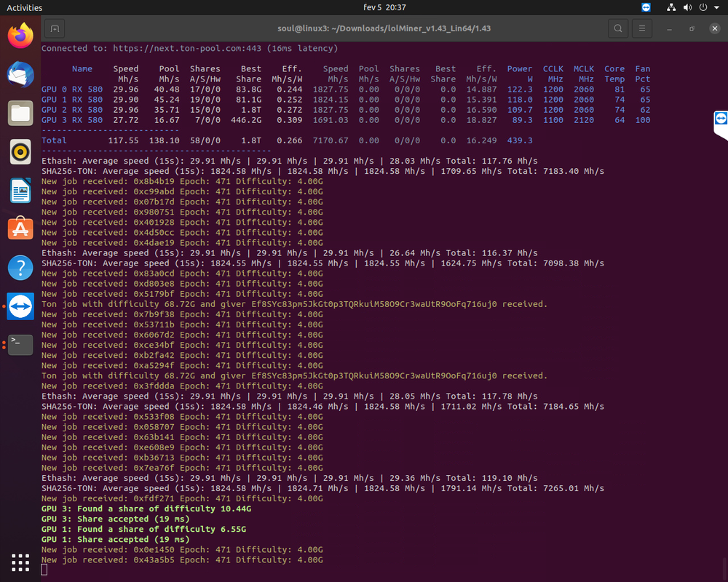Click the Total row label
The height and width of the screenshot is (582, 728).
(x=54, y=140)
